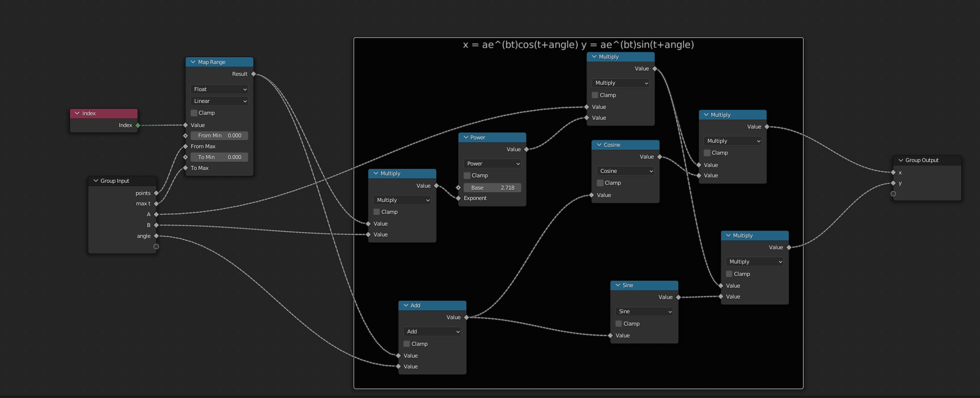Open the Sine operation dropdown
Screen dimensions: 980x398
click(644, 311)
